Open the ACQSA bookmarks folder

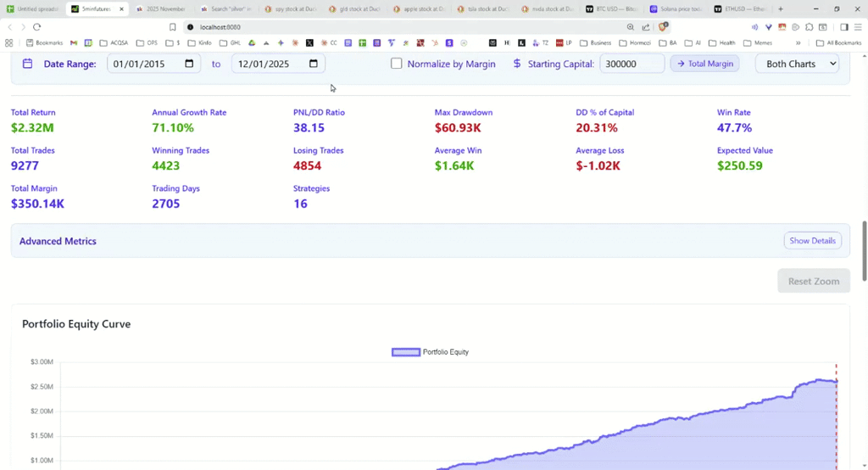[x=114, y=42]
